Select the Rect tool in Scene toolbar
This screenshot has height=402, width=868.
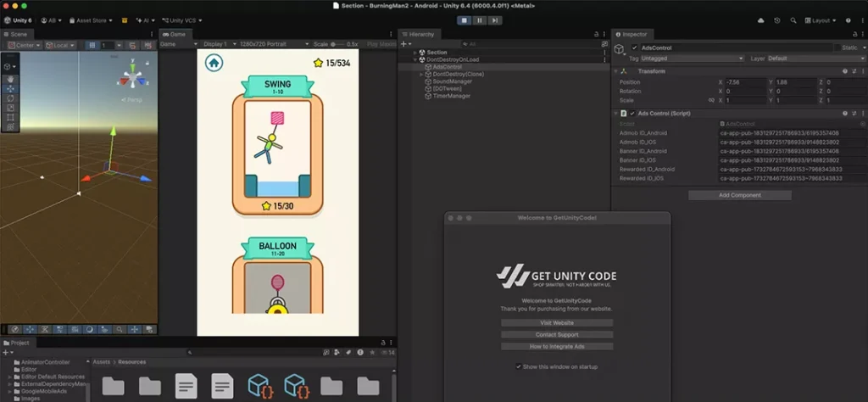pyautogui.click(x=10, y=117)
